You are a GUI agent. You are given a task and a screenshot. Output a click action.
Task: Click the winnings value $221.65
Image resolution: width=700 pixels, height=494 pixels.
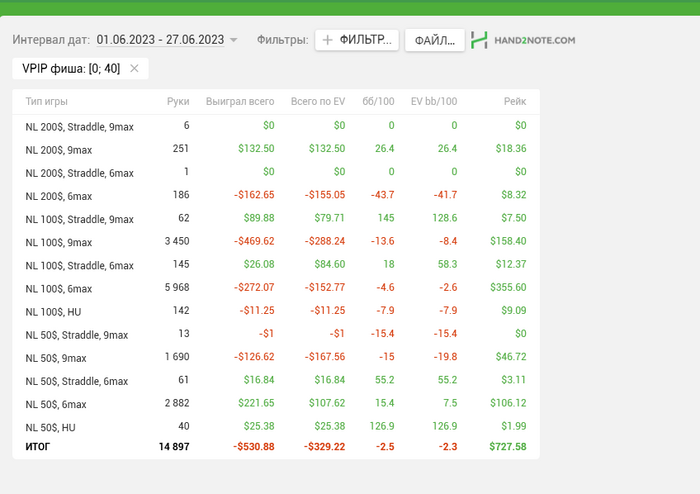[256, 403]
